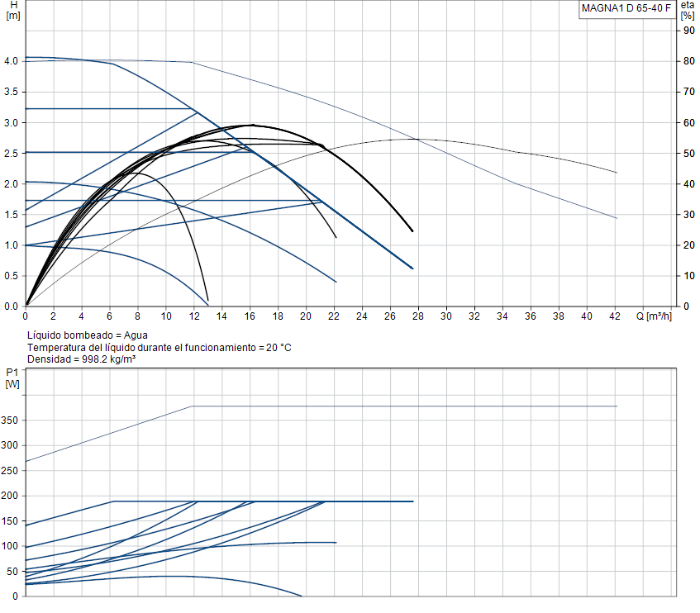Click the 2.5 value on H axis
The width and height of the screenshot is (700, 613).
pos(12,154)
